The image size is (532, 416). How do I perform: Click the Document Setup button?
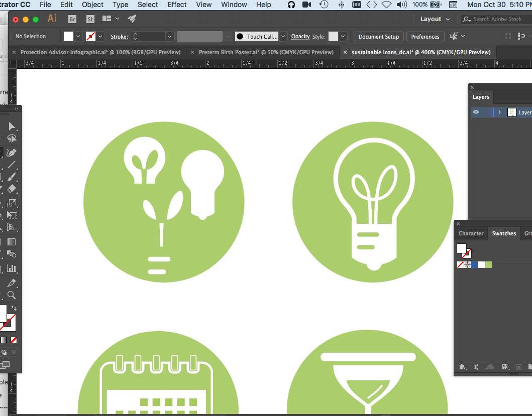379,36
